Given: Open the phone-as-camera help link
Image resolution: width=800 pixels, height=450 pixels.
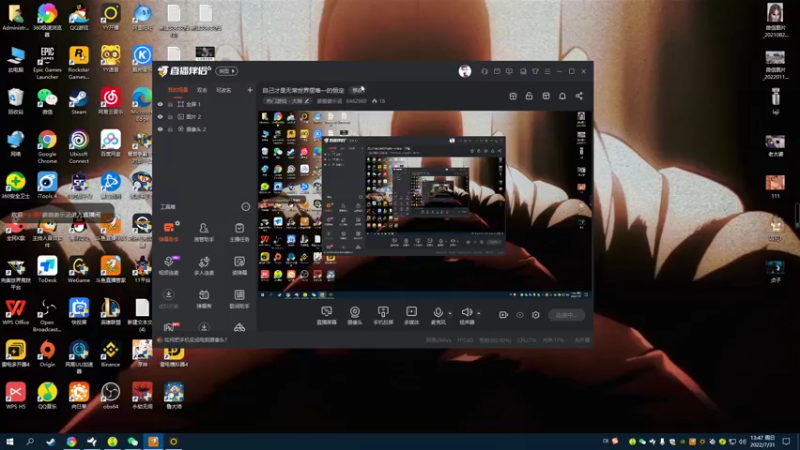Looking at the screenshot, I should pos(195,340).
